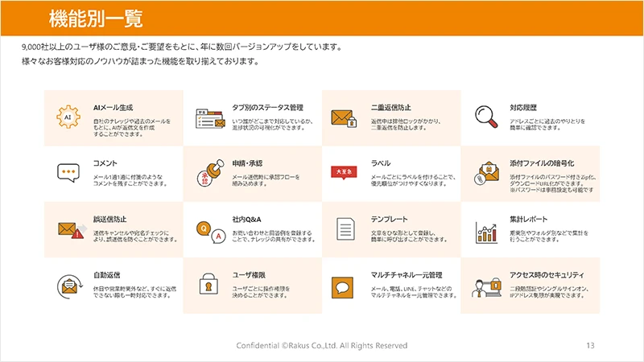Click the タブ別のステータス管理 heading
This screenshot has width=644, height=362.
267,108
